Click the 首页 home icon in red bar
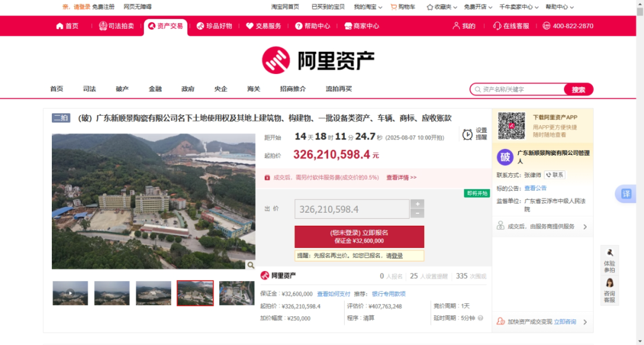644x345 pixels. pyautogui.click(x=60, y=26)
